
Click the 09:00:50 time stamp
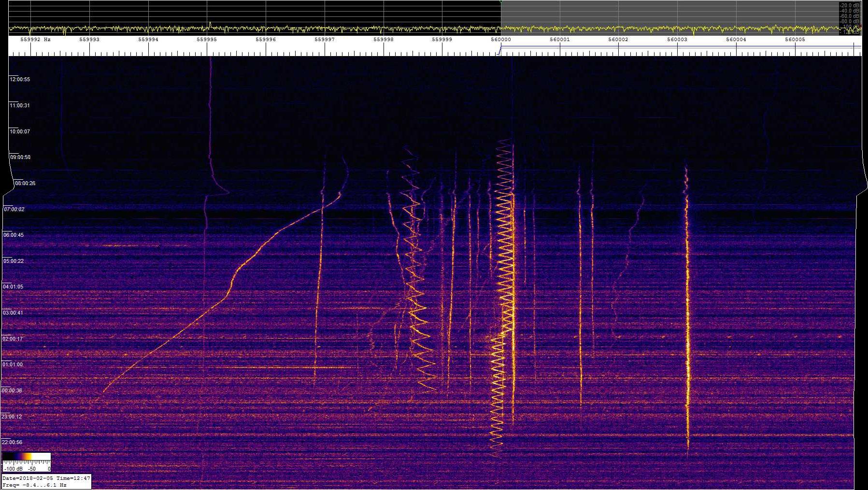(x=20, y=157)
